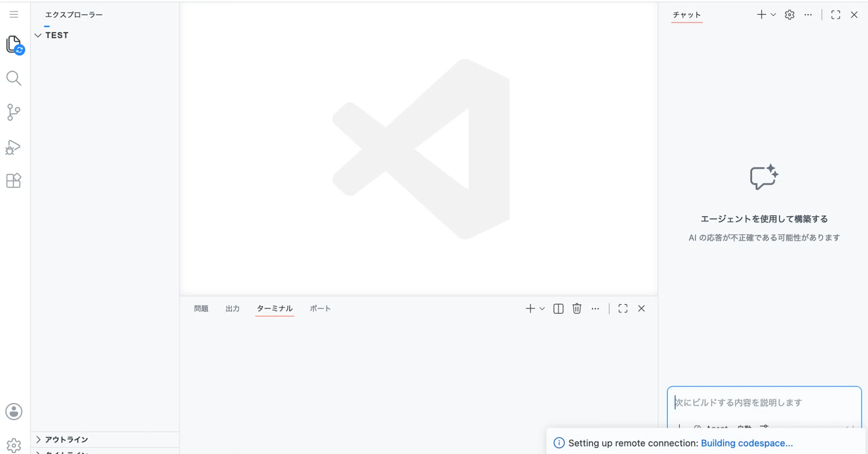Viewport: 868px width, 454px height.
Task: Close the chat panel
Action: click(x=854, y=15)
